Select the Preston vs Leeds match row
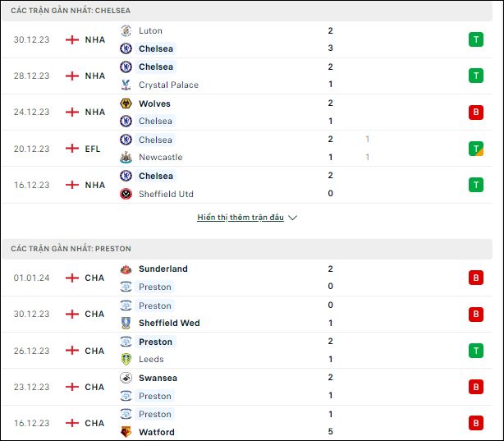Image resolution: width=504 pixels, height=441 pixels. pyautogui.click(x=247, y=351)
